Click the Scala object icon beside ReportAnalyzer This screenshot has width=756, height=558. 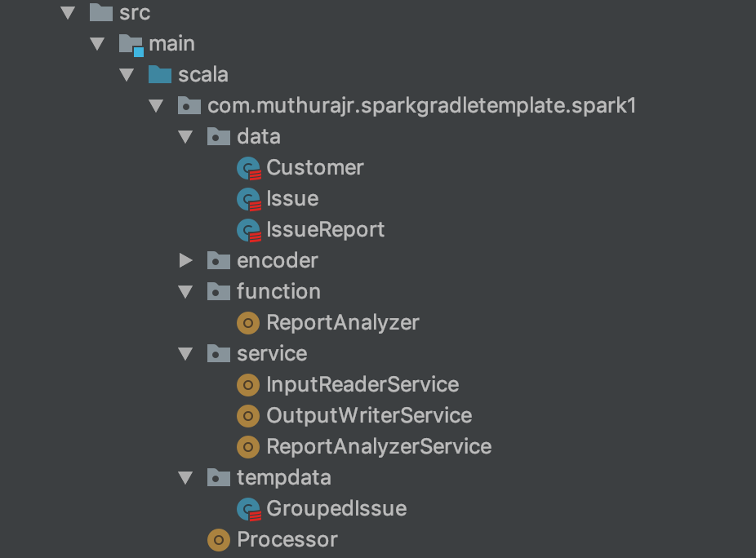tap(247, 322)
